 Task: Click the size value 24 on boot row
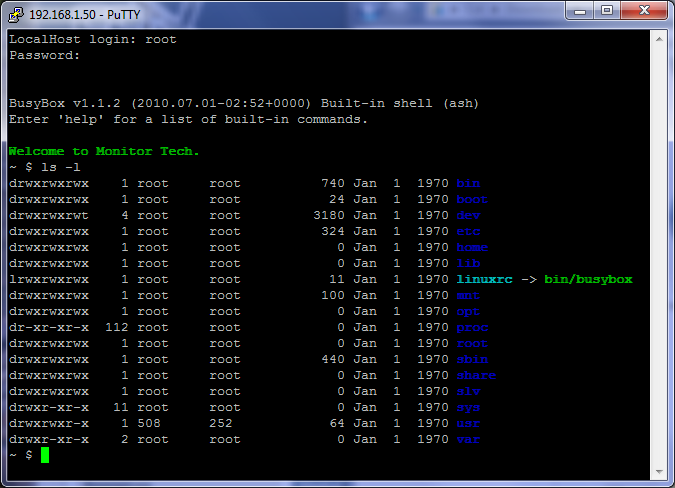coord(337,200)
